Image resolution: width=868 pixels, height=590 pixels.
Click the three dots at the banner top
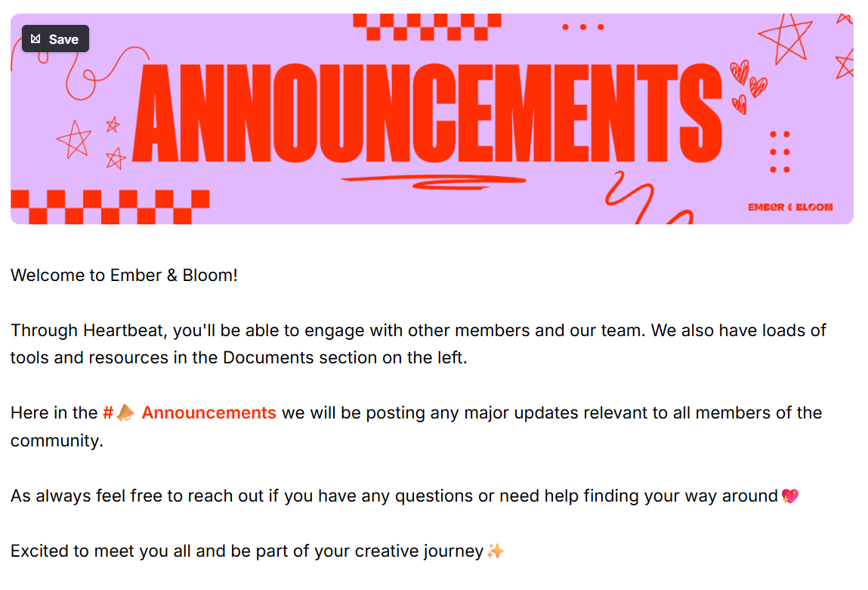click(x=582, y=27)
